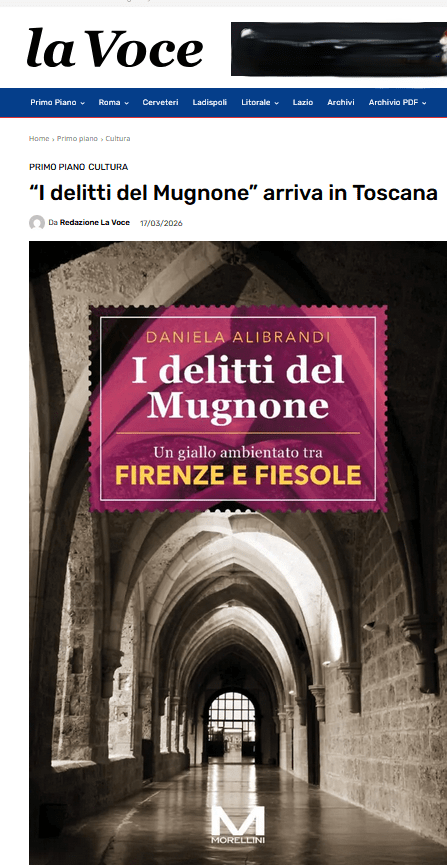Go to the Ladispoli section
The height and width of the screenshot is (865, 447).
pos(210,103)
